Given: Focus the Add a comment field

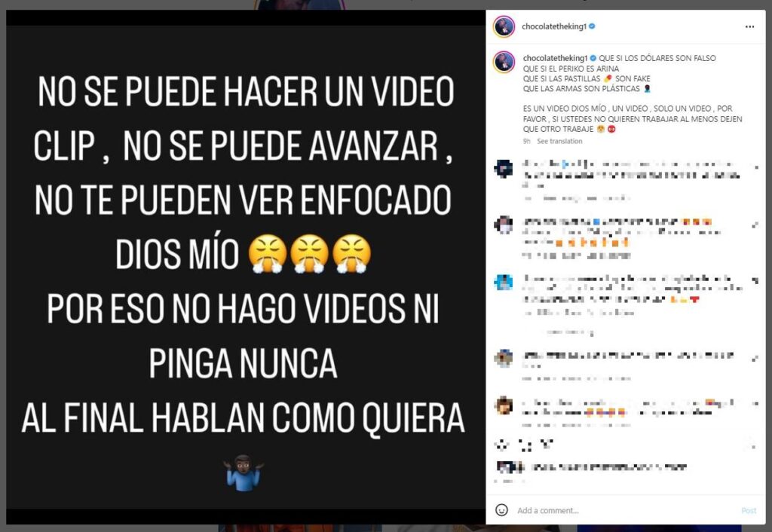Looking at the screenshot, I should tap(625, 510).
